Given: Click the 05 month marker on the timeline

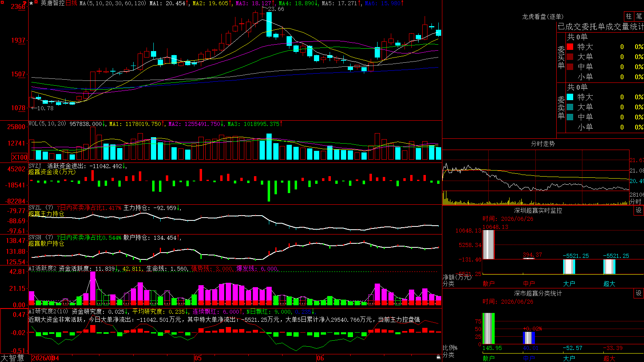Looking at the screenshot, I should pyautogui.click(x=198, y=358).
